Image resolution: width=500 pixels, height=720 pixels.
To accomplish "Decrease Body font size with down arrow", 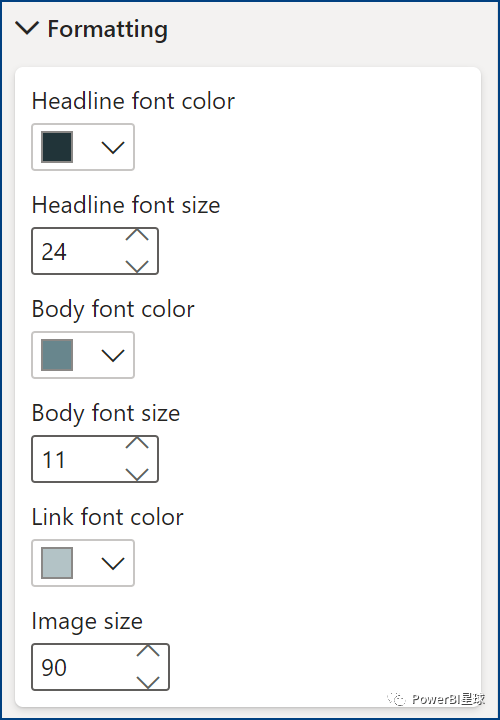I will point(137,474).
